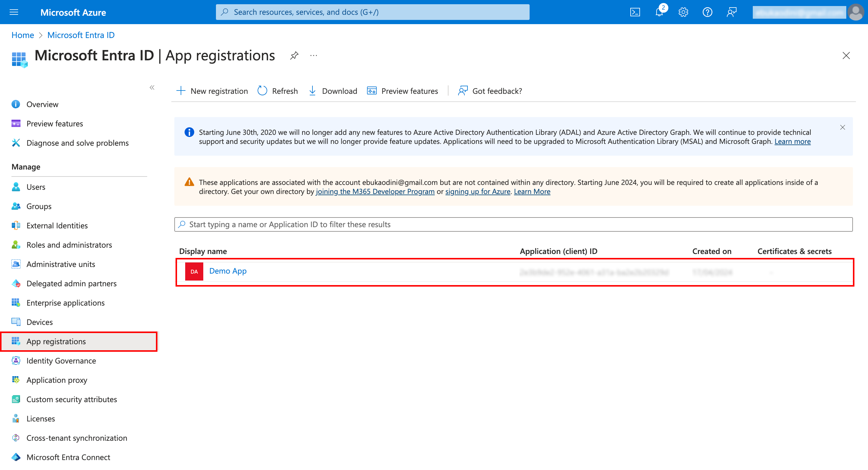Open the portal hamburger menu
The height and width of the screenshot is (470, 868).
click(x=14, y=12)
